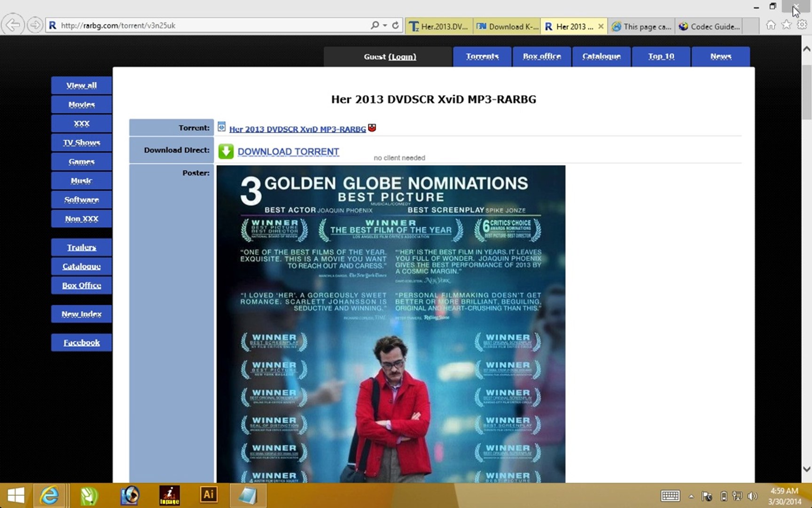Open the sidebar Catalogue link
This screenshot has height=508, width=812.
[82, 266]
